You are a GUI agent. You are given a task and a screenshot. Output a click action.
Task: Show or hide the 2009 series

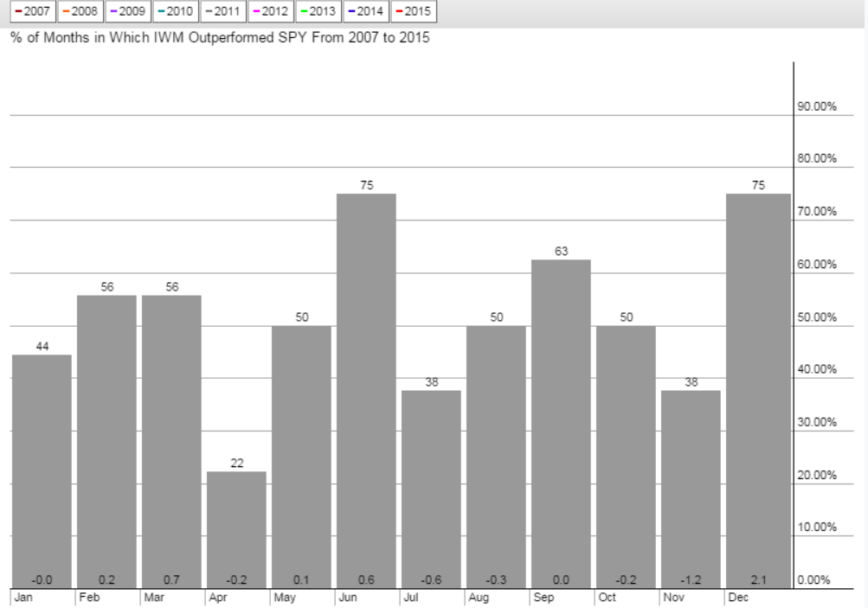[x=126, y=12]
